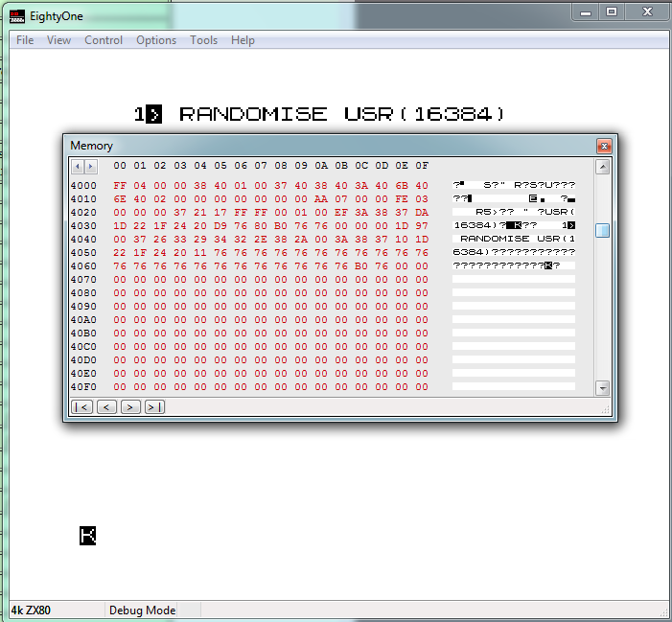Viewport: 672px width, 622px height.
Task: Click the left arrow stepper in Memory header
Action: click(78, 166)
